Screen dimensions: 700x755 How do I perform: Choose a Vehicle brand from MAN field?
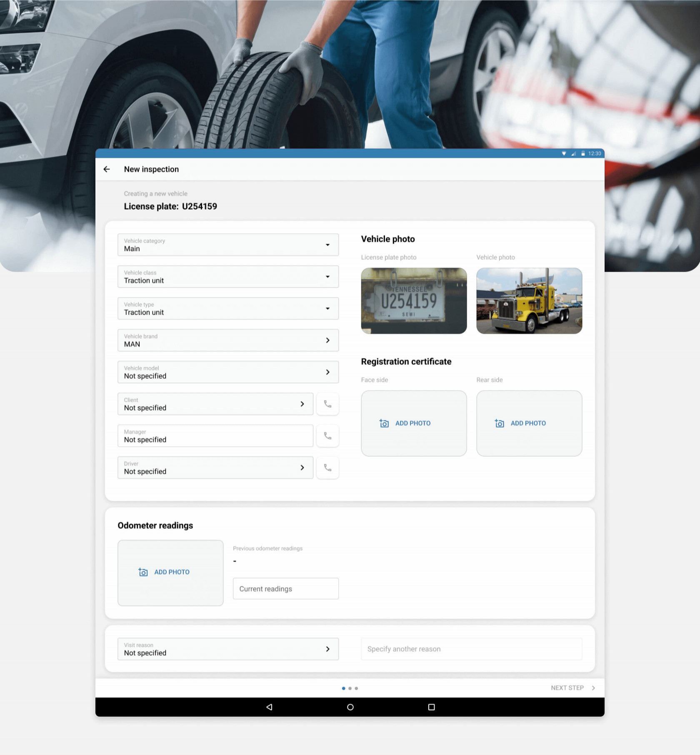[228, 340]
